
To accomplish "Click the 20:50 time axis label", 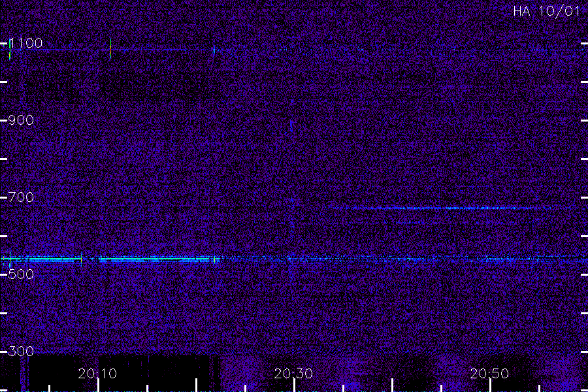I will [x=489, y=374].
